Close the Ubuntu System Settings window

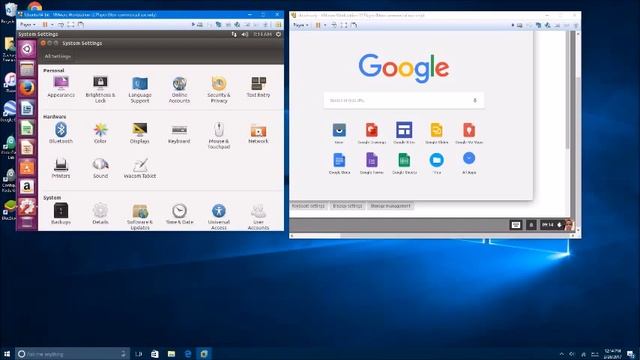pos(43,43)
